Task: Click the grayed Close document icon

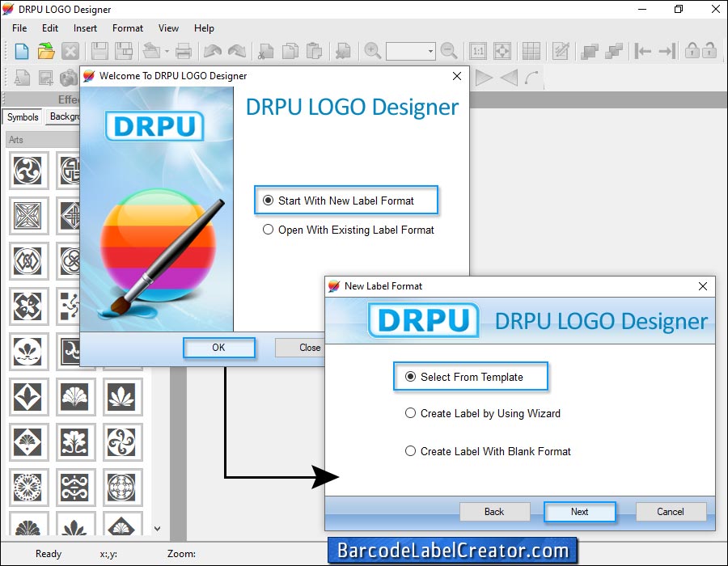Action: [x=70, y=51]
